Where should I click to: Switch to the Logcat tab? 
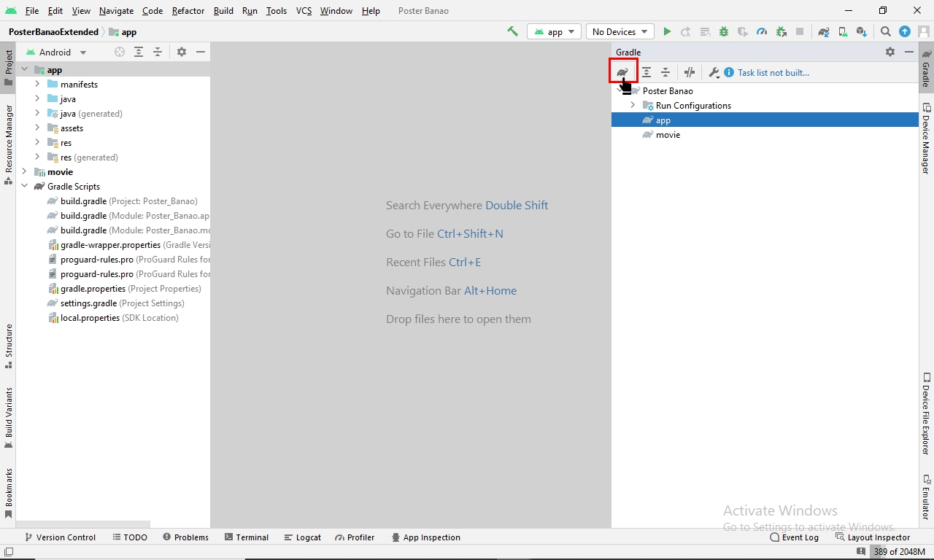[302, 537]
